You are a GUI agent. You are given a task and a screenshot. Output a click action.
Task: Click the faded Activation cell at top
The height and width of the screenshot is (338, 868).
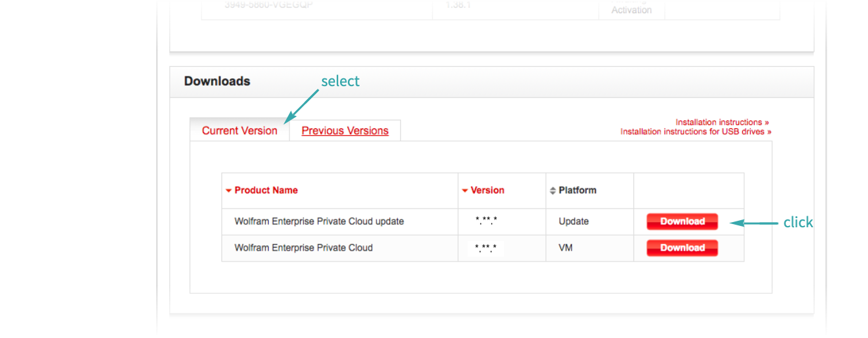(x=631, y=10)
